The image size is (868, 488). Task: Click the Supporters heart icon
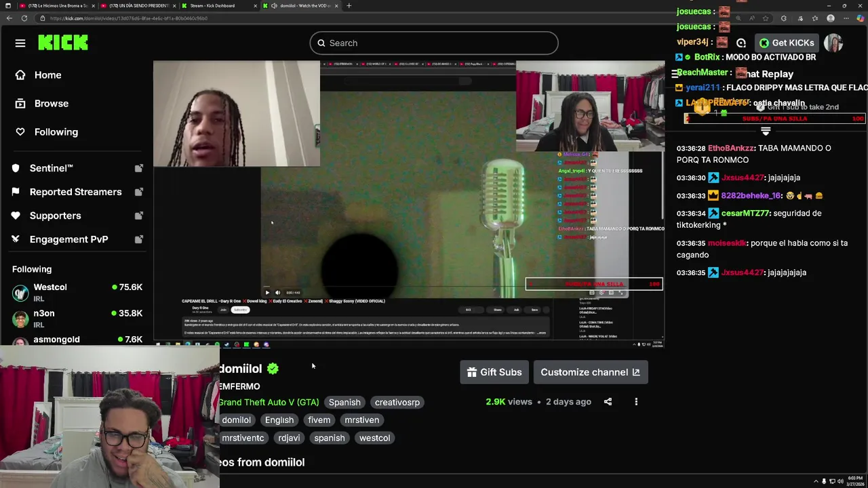16,216
